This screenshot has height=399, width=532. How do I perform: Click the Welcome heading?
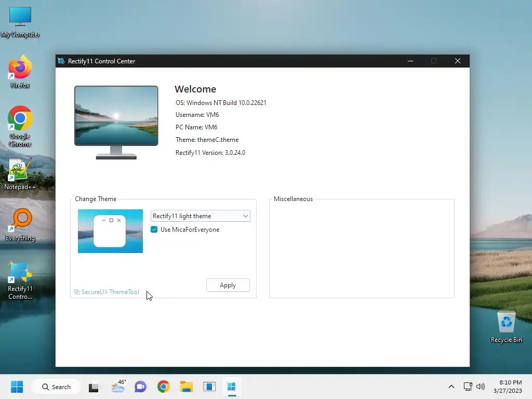pos(195,89)
